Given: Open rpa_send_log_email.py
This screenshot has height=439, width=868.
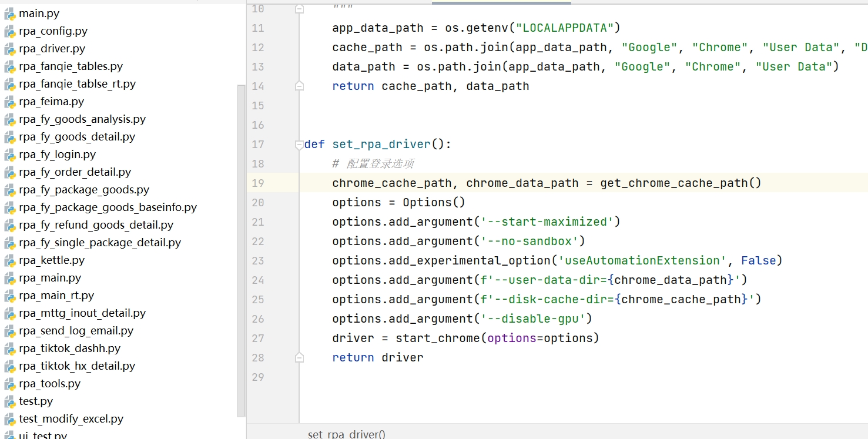Looking at the screenshot, I should (x=76, y=330).
